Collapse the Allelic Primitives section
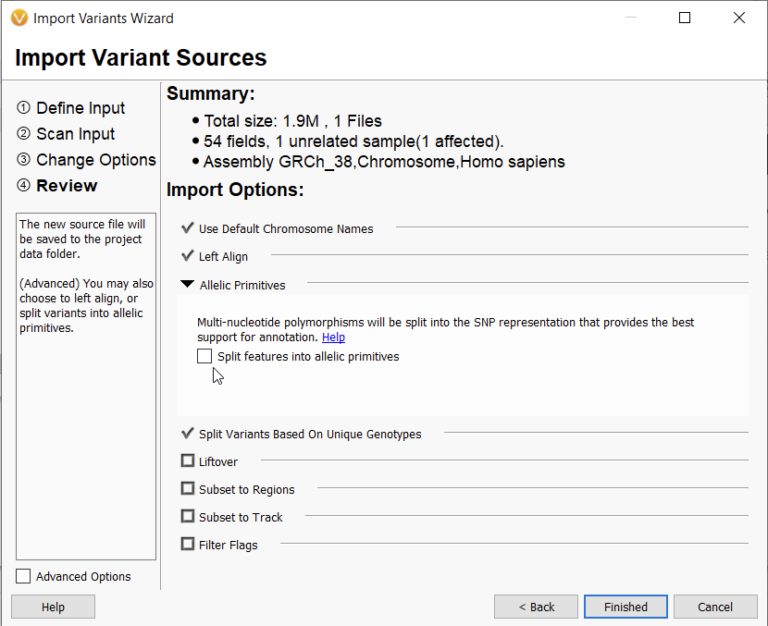Viewport: 768px width, 626px height. (x=187, y=285)
